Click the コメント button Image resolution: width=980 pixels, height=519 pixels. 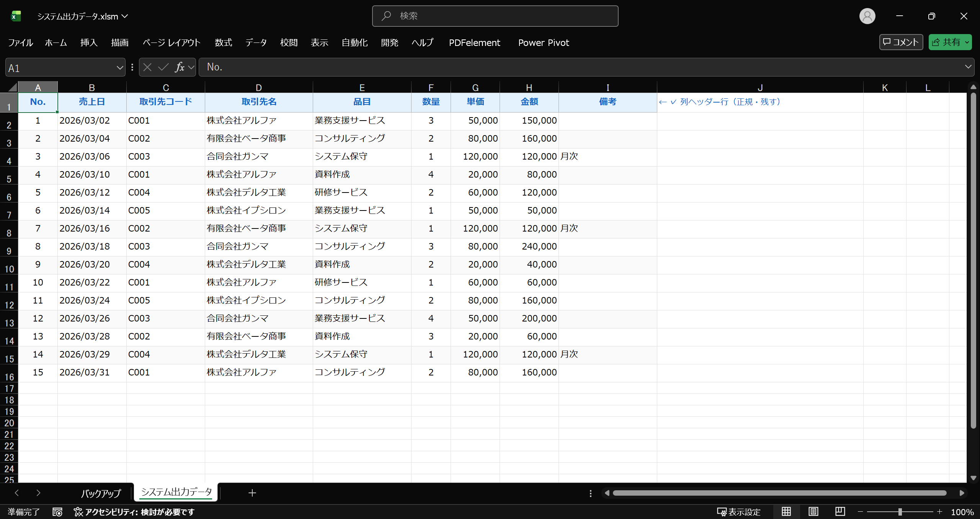[x=901, y=42]
